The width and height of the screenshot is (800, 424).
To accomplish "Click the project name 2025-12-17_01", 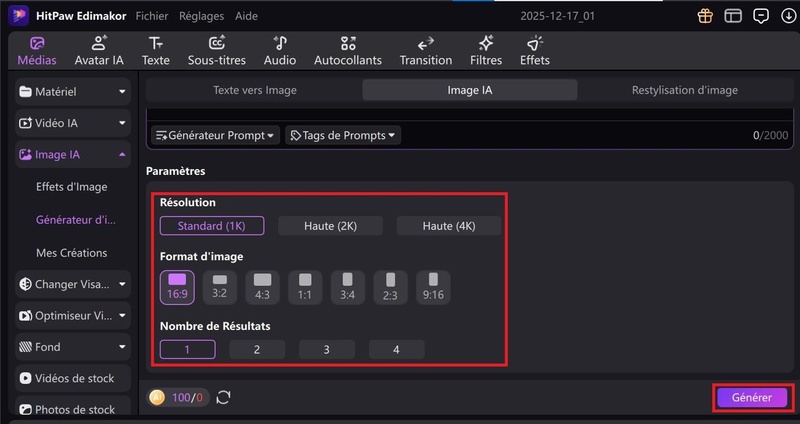I will click(x=558, y=16).
